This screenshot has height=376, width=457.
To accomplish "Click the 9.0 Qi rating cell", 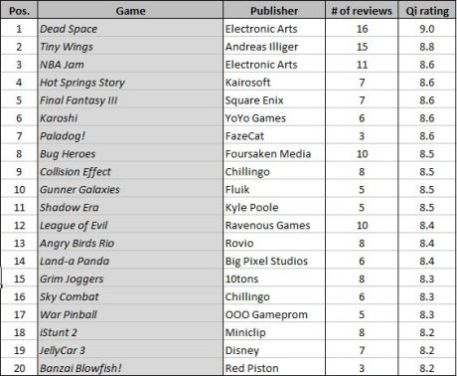I will tap(427, 29).
